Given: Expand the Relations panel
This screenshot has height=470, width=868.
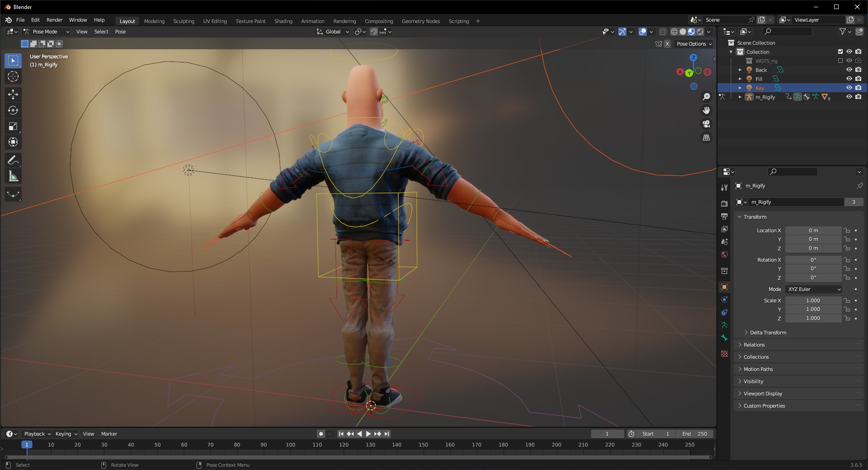Looking at the screenshot, I should (x=754, y=345).
